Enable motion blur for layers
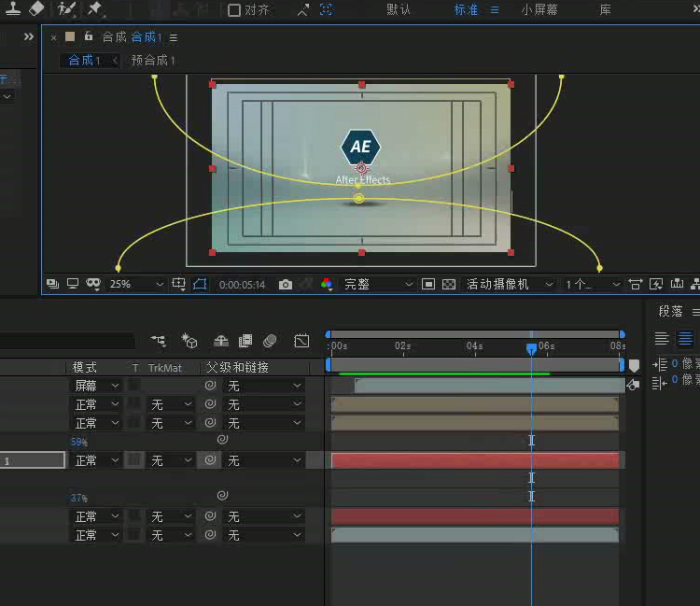Viewport: 700px width, 606px height. coord(270,341)
